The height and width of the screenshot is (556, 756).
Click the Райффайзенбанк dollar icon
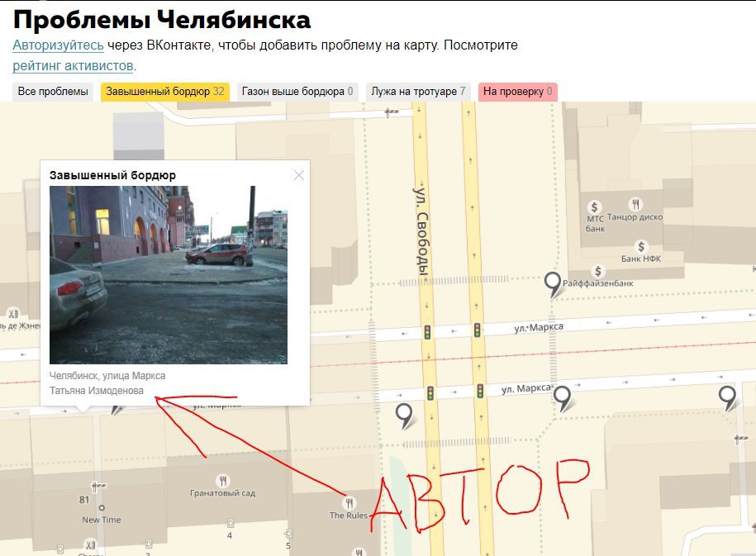(x=598, y=271)
